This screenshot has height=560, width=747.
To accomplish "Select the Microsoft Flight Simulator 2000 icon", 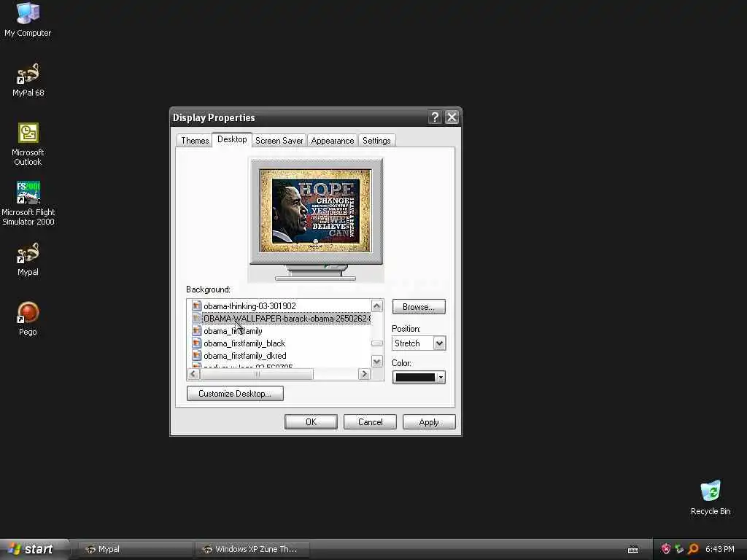I will (28, 203).
